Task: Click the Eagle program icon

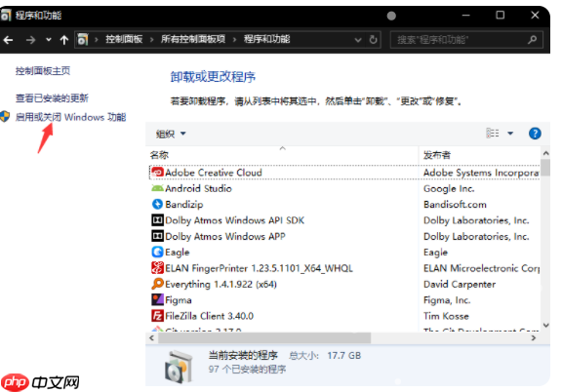Action: 157,252
